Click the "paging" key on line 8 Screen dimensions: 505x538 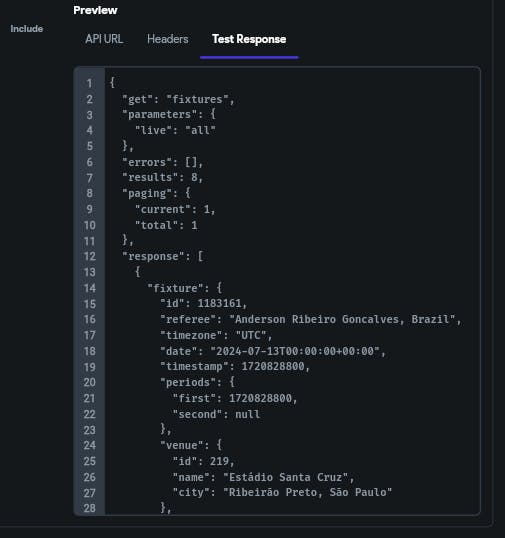(x=147, y=193)
